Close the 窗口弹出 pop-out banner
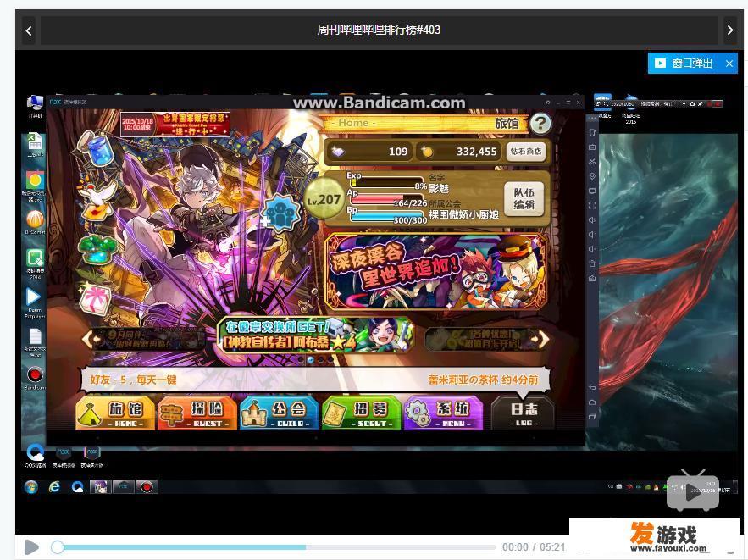This screenshot has height=560, width=748. [729, 63]
